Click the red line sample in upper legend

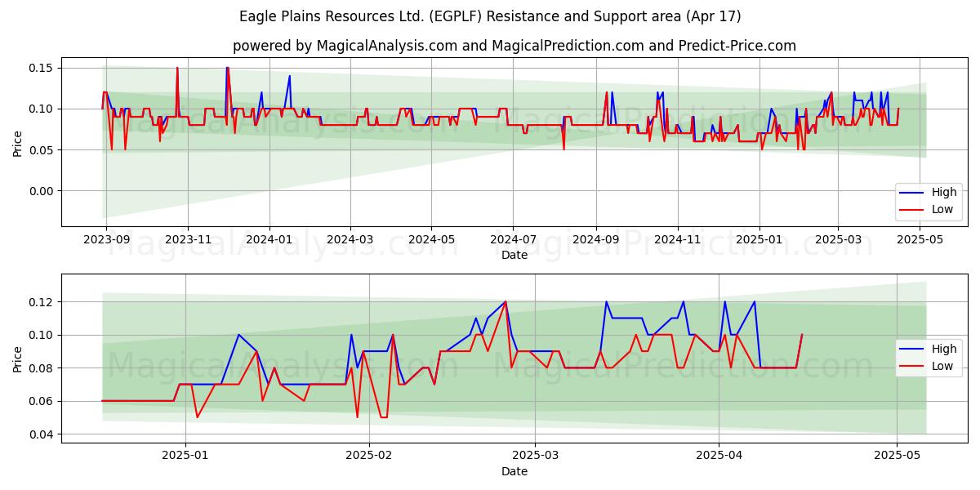tap(913, 210)
